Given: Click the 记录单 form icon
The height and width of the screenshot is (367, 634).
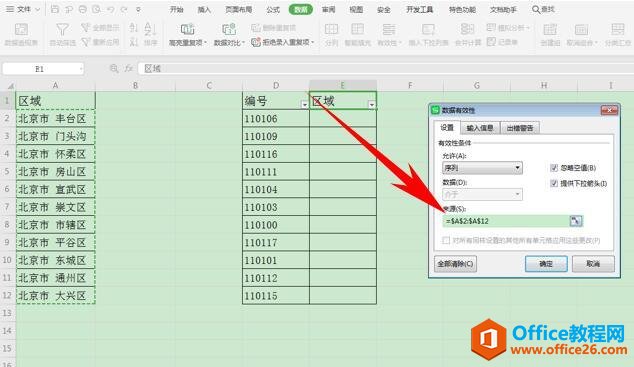Looking at the screenshot, I should [x=491, y=42].
